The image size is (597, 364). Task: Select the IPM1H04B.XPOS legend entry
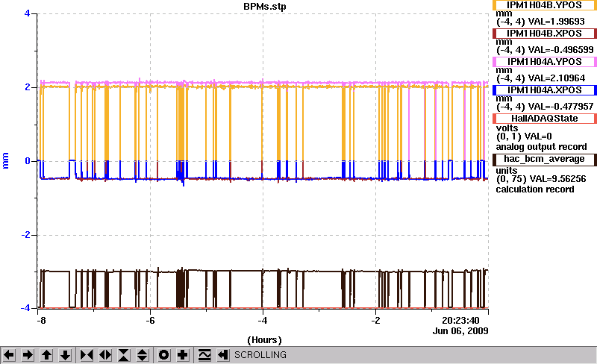pyautogui.click(x=545, y=34)
